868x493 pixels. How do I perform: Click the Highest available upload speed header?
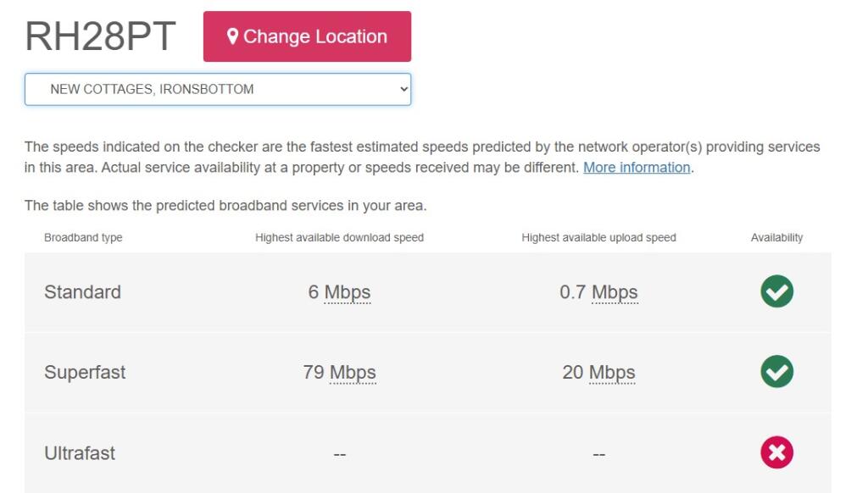598,238
